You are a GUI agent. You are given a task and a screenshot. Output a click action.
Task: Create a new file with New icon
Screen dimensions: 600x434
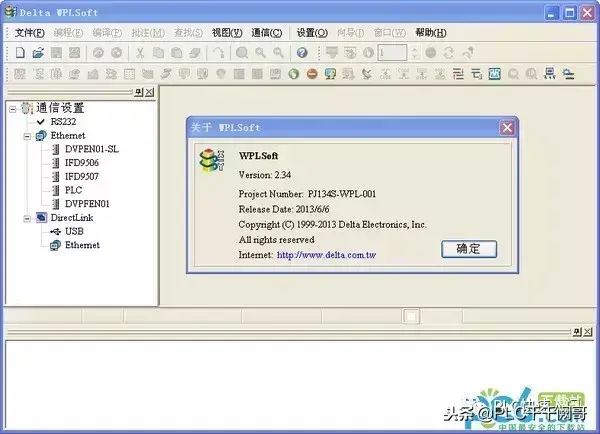point(20,52)
